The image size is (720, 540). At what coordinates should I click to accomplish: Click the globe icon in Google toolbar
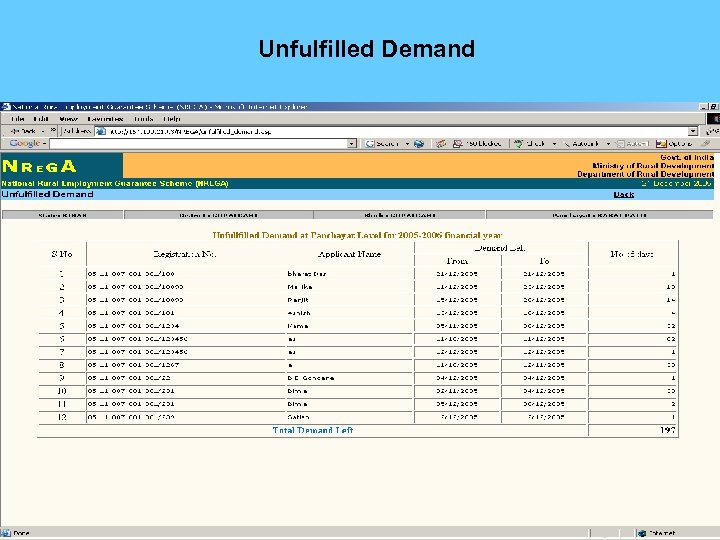click(x=419, y=144)
